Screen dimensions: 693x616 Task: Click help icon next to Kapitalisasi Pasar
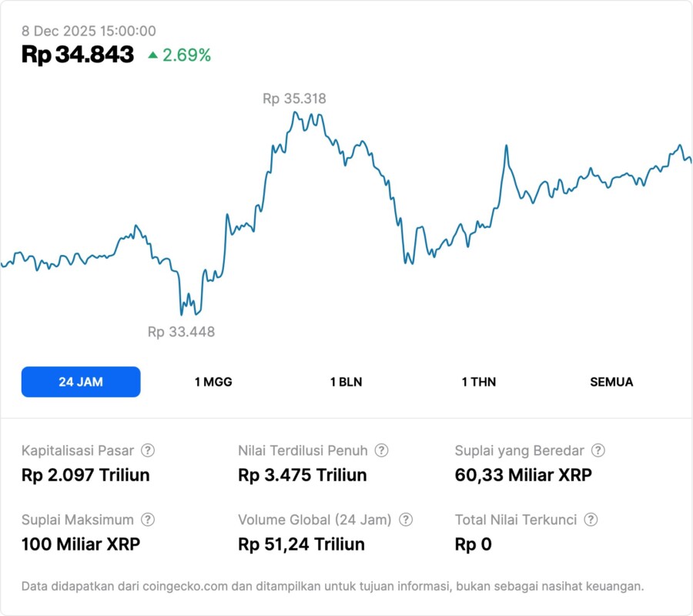coord(148,450)
